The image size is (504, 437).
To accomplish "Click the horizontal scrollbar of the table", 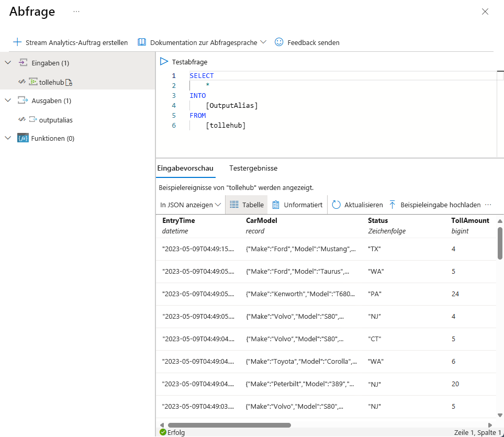I will pos(229,425).
